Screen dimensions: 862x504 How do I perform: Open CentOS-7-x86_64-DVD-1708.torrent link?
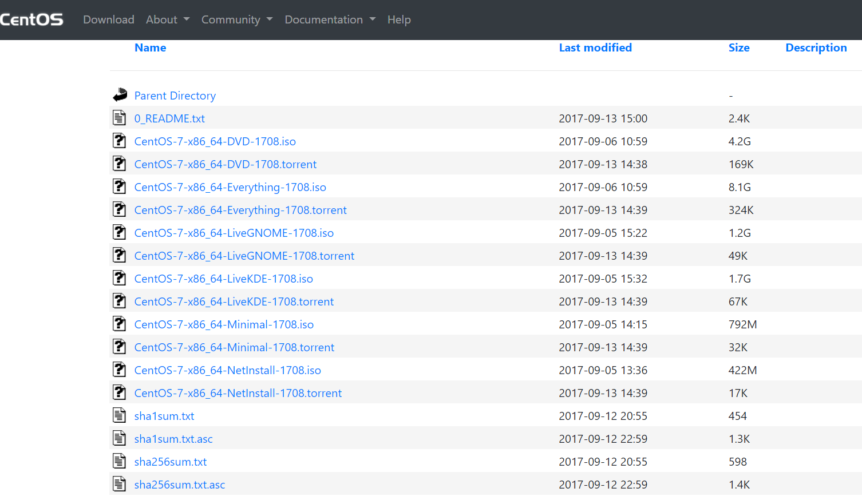point(226,164)
